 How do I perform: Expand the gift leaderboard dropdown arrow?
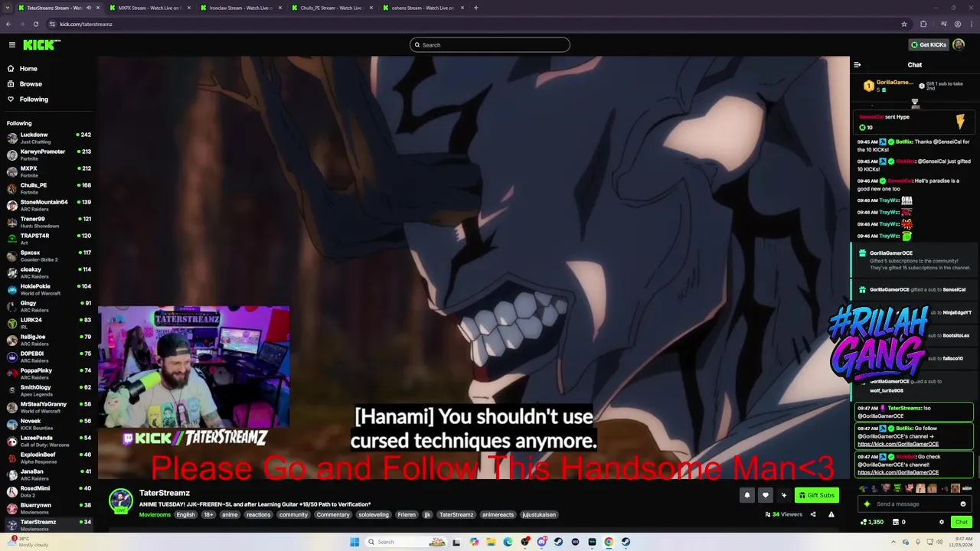(915, 103)
